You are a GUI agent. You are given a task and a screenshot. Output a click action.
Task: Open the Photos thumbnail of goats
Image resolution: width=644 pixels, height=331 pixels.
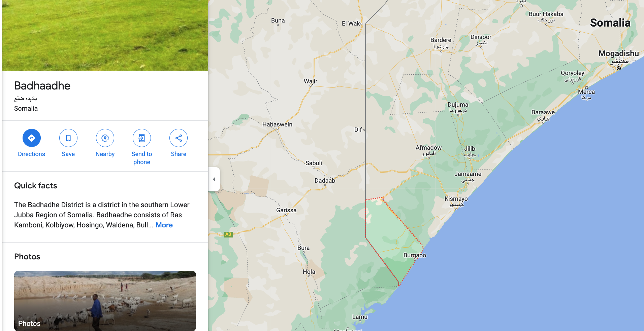105,301
